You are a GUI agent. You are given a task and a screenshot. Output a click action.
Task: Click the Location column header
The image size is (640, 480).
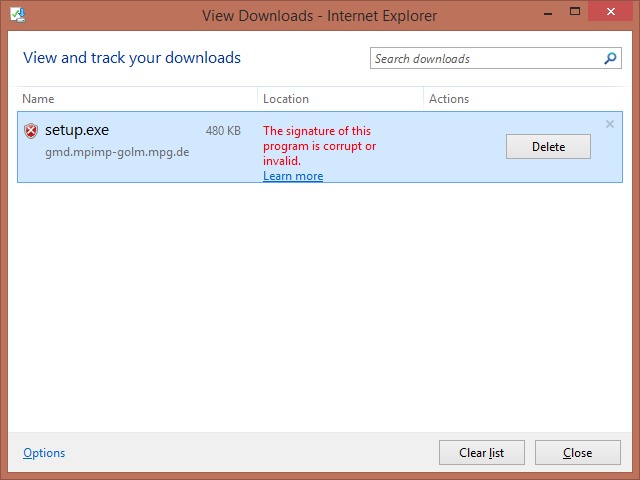(x=286, y=99)
